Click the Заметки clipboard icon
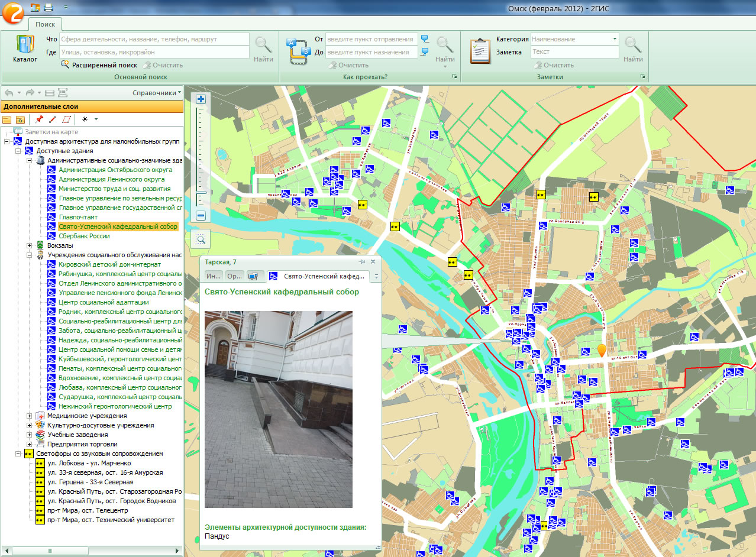The height and width of the screenshot is (557, 756). (480, 50)
